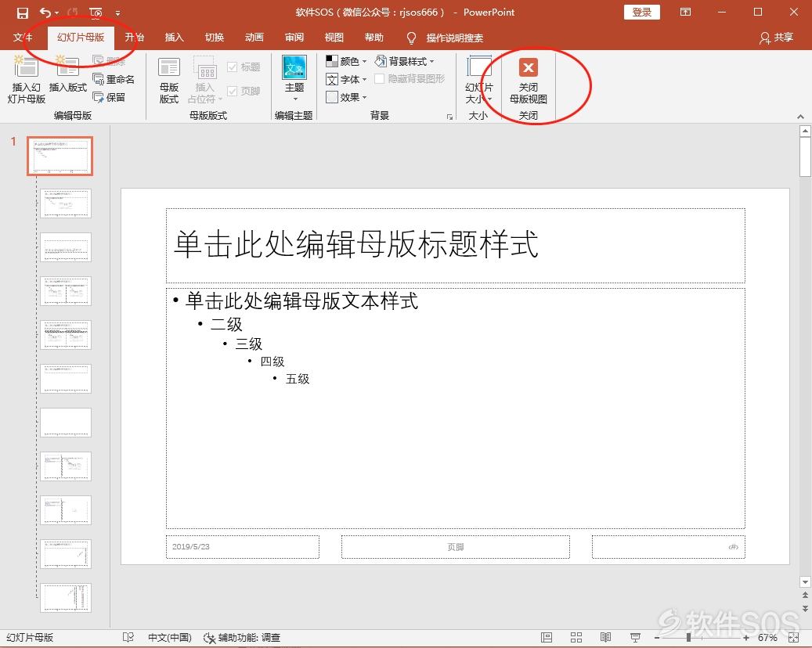Screen dimensions: 812x648
Task: Open 幻灯片大小 dropdown
Action: [479, 81]
